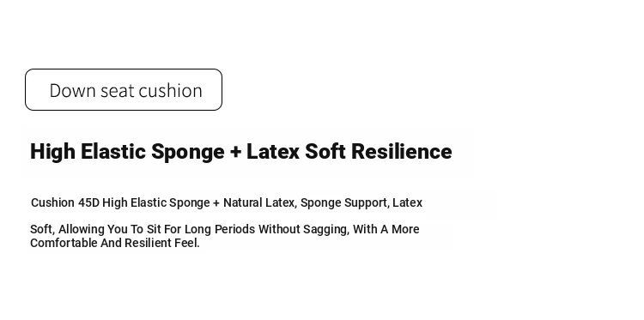This screenshot has height=320, width=644.
Task: Click the word High starting the heading
Action: click(x=53, y=152)
